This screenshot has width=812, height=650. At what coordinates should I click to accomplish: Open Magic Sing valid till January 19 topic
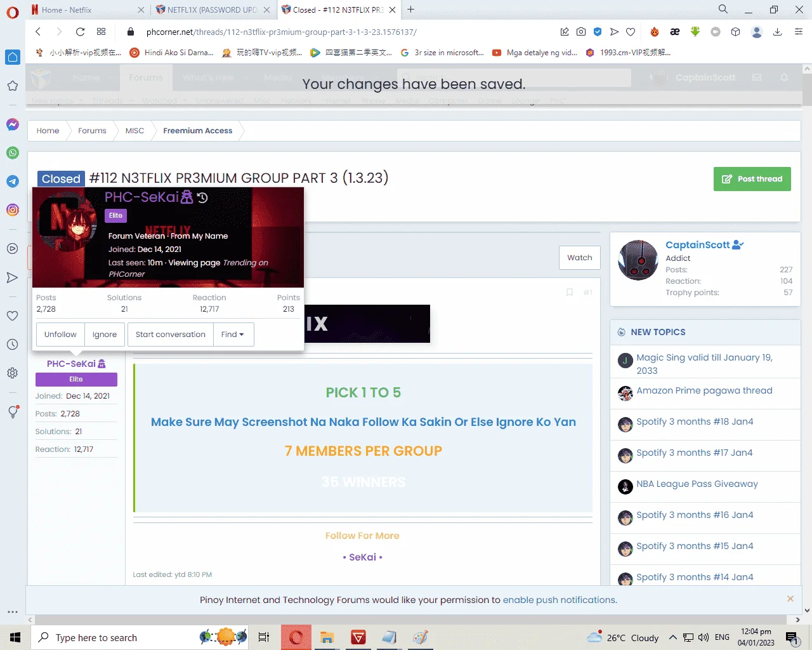tap(704, 364)
